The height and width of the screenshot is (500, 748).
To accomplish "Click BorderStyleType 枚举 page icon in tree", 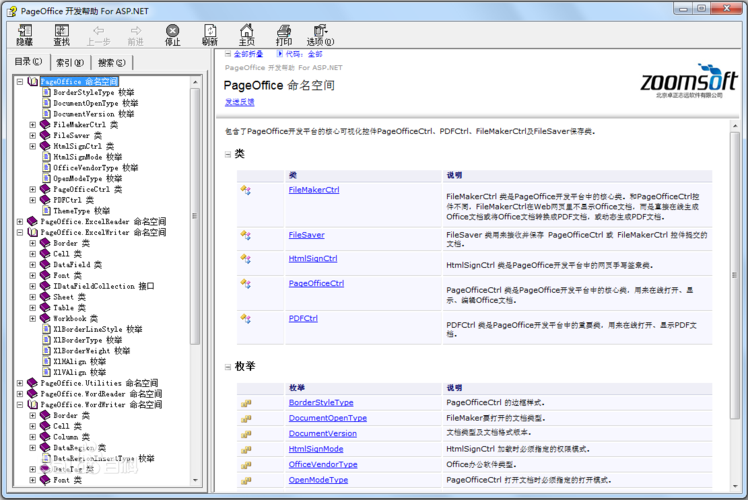I will (x=46, y=92).
